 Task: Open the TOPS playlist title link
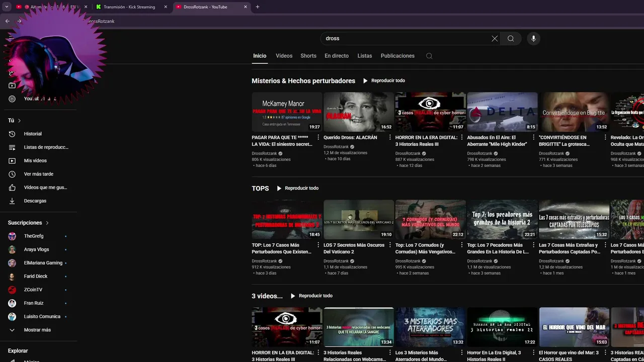click(x=260, y=188)
